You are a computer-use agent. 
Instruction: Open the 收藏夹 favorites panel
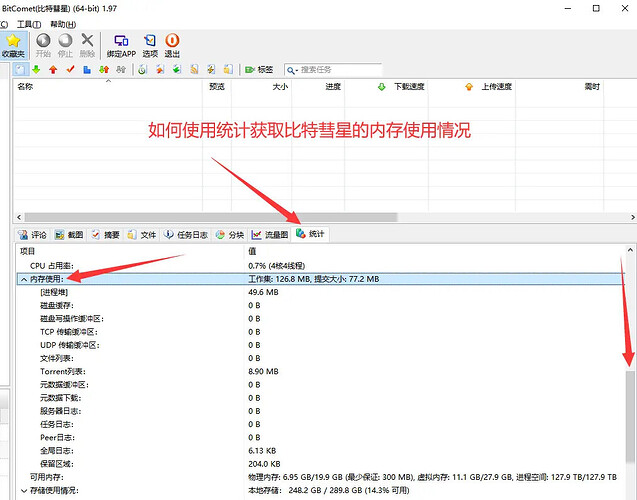point(12,44)
